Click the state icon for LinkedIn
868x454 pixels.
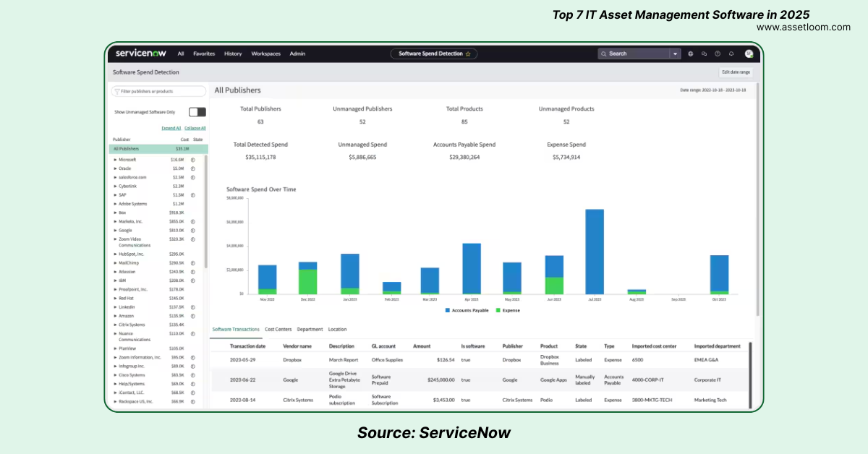[x=193, y=307]
